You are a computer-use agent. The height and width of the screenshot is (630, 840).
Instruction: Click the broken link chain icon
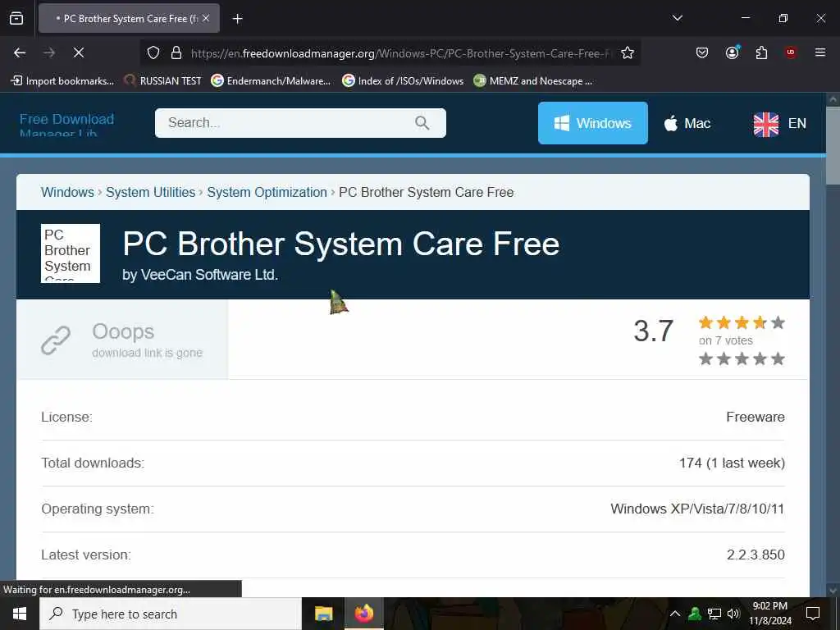point(56,340)
